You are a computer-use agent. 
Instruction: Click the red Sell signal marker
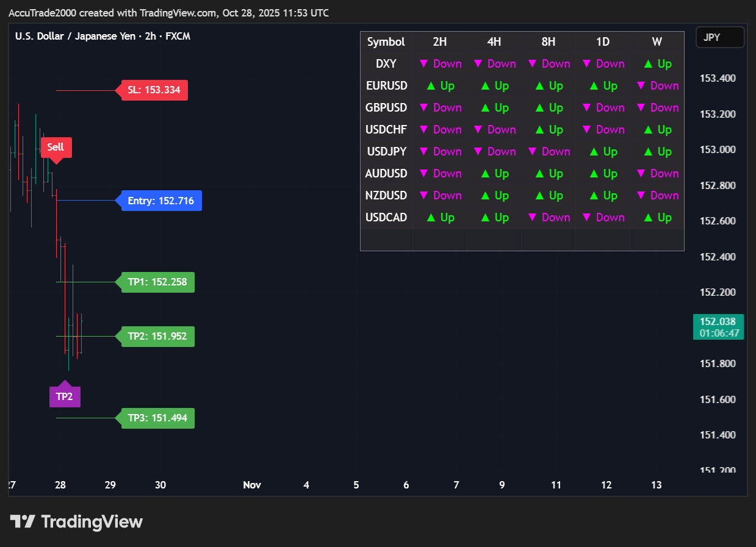[x=56, y=148]
